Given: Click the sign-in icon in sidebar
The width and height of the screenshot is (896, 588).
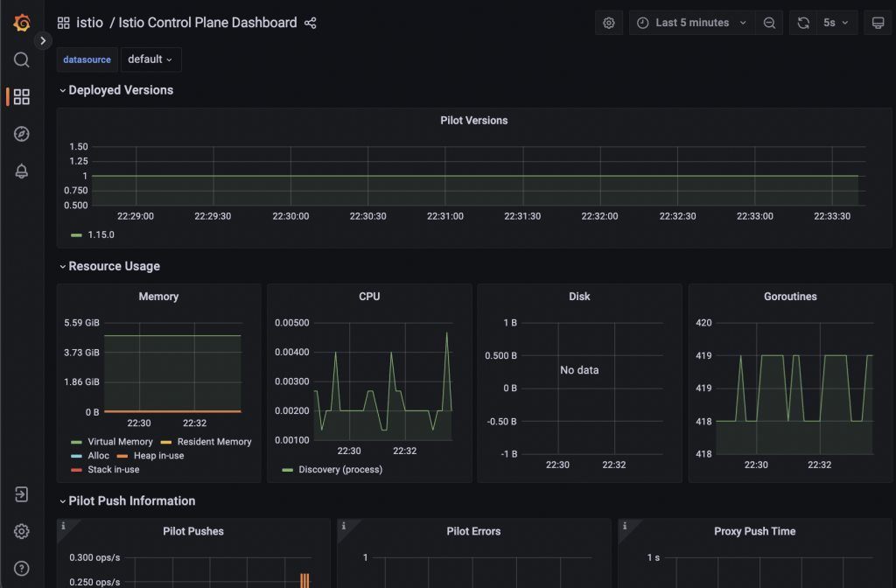Looking at the screenshot, I should pos(22,494).
